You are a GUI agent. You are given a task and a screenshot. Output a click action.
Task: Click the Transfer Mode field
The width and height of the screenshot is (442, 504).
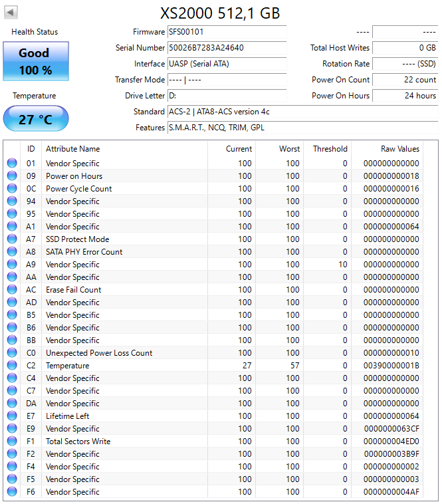point(227,80)
